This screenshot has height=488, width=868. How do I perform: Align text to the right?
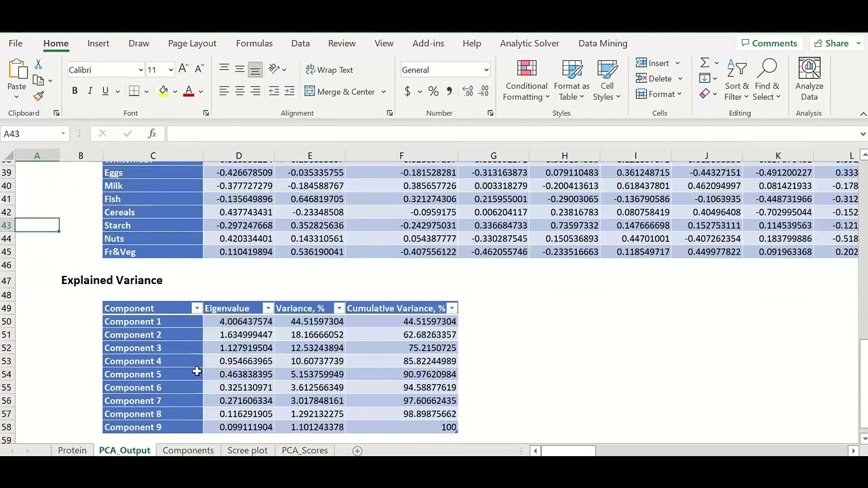pos(255,91)
